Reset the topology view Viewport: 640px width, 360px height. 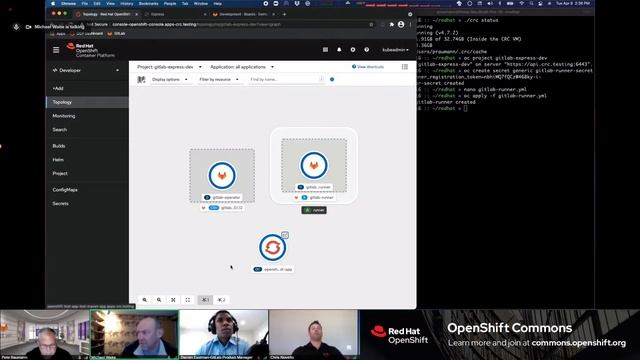point(188,300)
